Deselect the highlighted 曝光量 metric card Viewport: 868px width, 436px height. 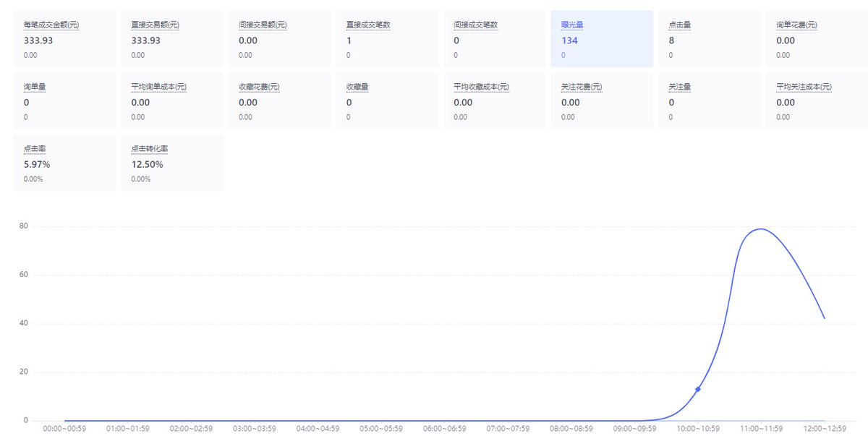click(x=602, y=39)
